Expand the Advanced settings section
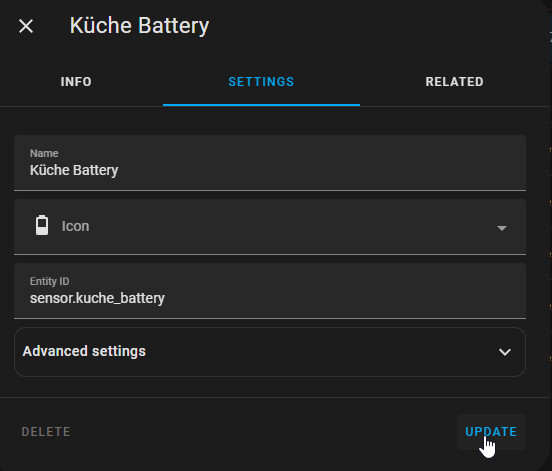552x471 pixels. pyautogui.click(x=270, y=352)
